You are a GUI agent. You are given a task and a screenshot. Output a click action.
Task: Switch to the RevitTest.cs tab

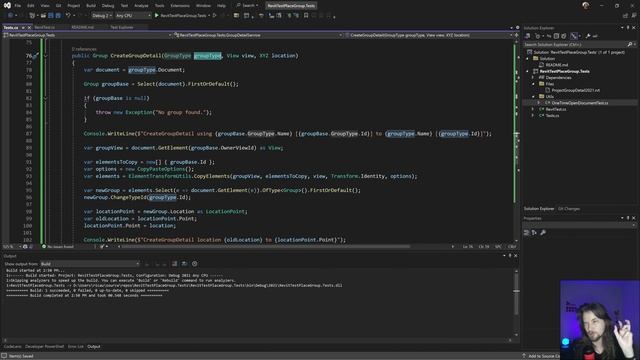44,27
